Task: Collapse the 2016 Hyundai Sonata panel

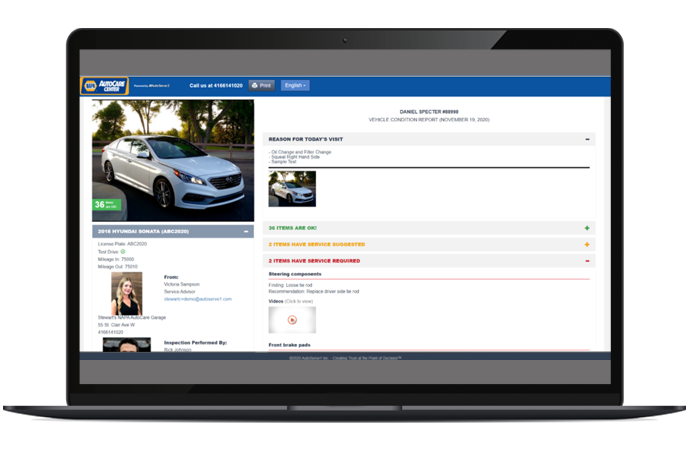Action: pyautogui.click(x=246, y=231)
